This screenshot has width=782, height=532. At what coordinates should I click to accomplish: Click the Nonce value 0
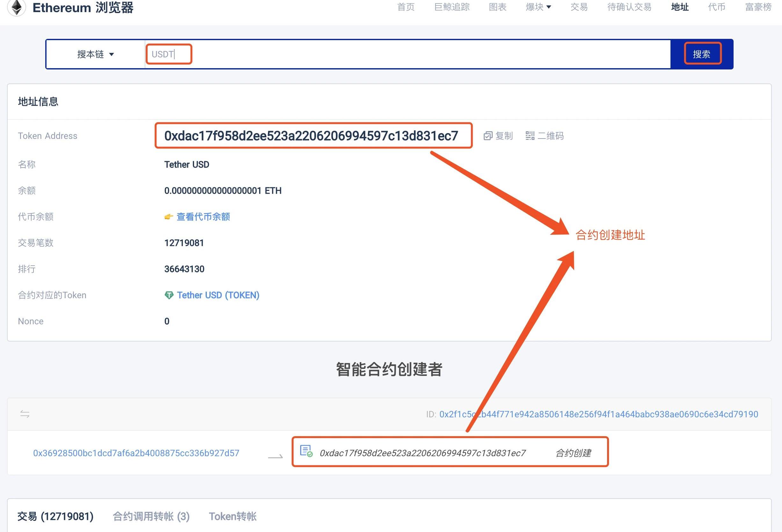coord(167,321)
